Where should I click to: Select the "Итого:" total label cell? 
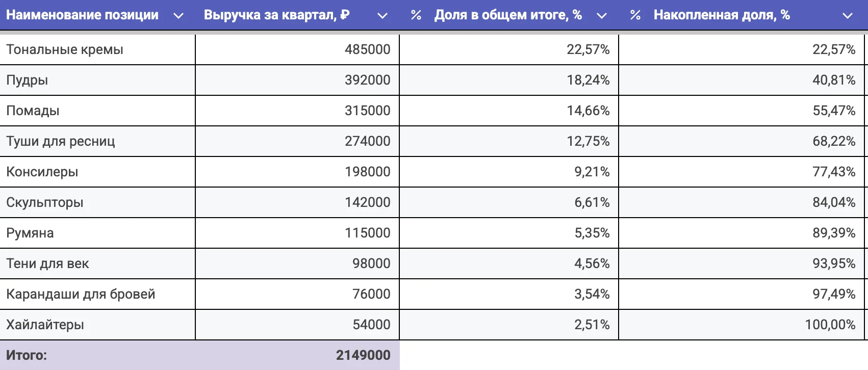(27, 355)
